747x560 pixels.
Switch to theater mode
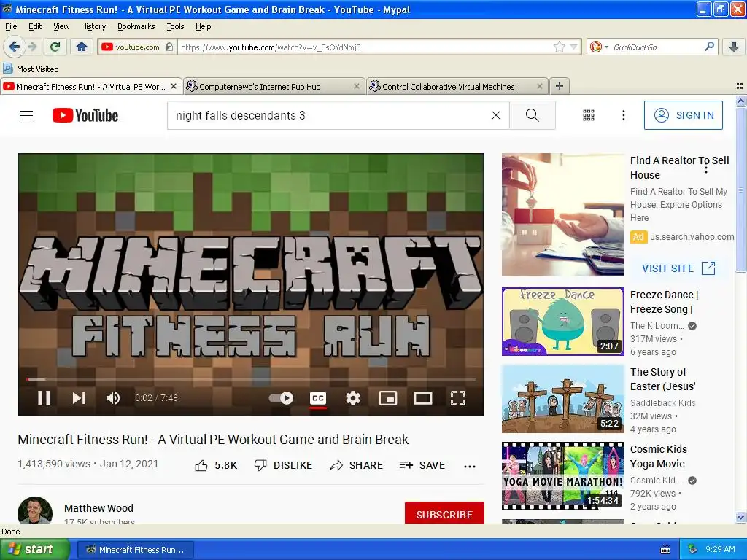(x=422, y=398)
